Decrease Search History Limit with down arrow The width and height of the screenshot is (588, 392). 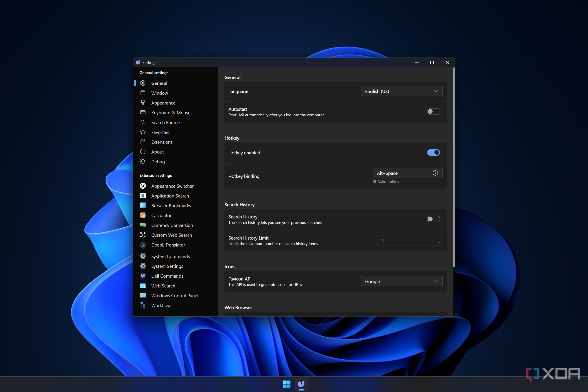(439, 243)
